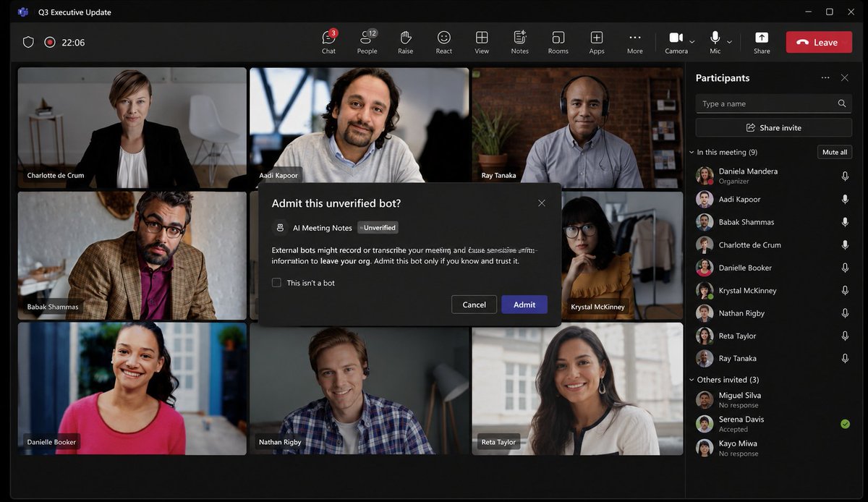868x502 pixels.
Task: Collapse the Others invited section
Action: [692, 380]
